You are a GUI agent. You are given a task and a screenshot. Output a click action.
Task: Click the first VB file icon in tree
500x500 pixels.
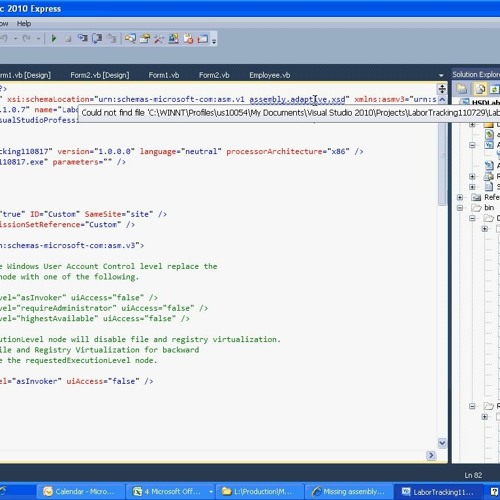[x=489, y=145]
